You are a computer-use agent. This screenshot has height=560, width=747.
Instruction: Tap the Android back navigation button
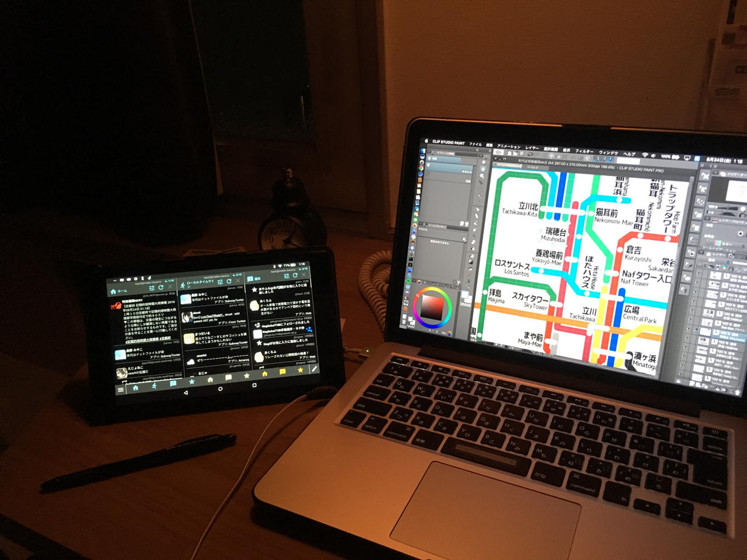point(186,393)
